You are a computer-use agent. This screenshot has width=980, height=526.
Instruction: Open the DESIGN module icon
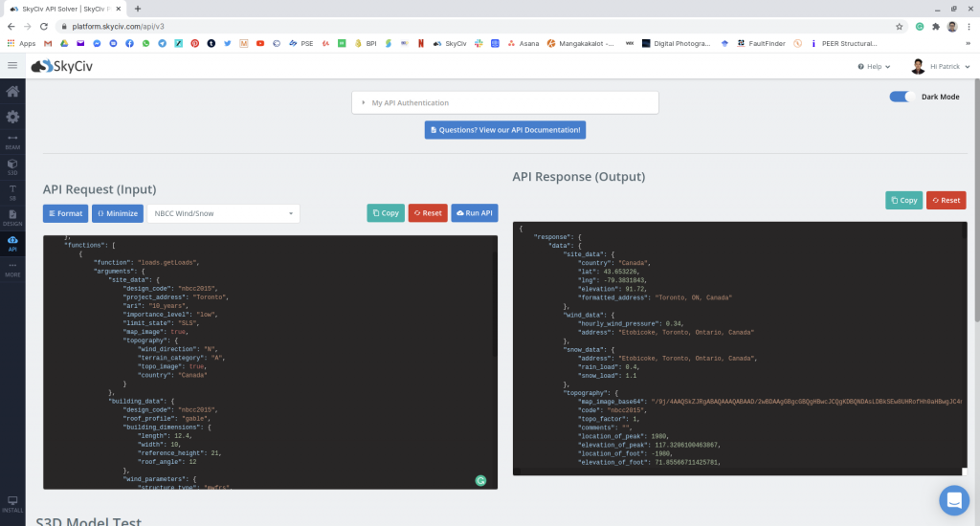click(x=12, y=217)
